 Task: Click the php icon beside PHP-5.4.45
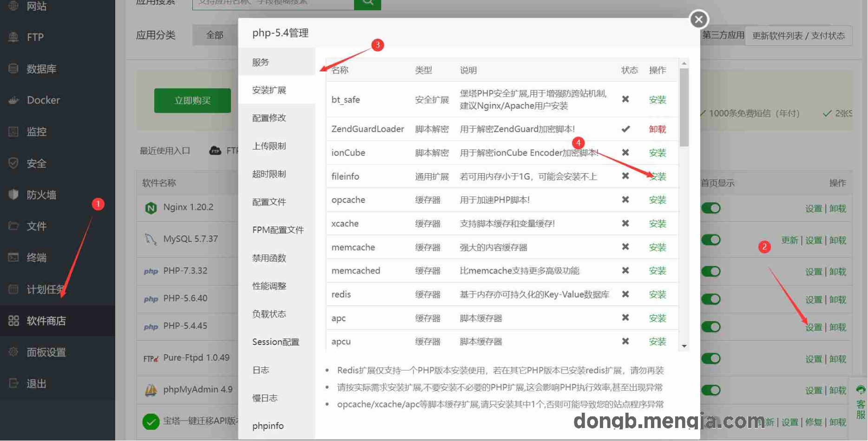151,327
